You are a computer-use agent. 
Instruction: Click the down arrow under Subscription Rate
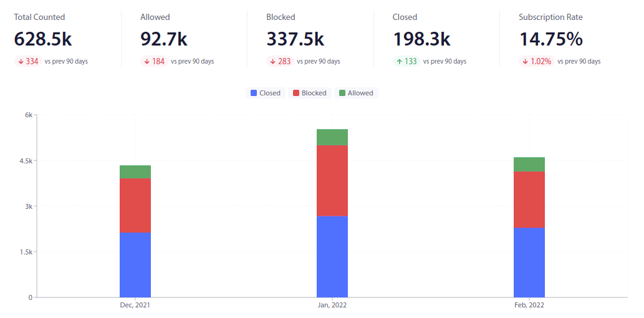(526, 61)
